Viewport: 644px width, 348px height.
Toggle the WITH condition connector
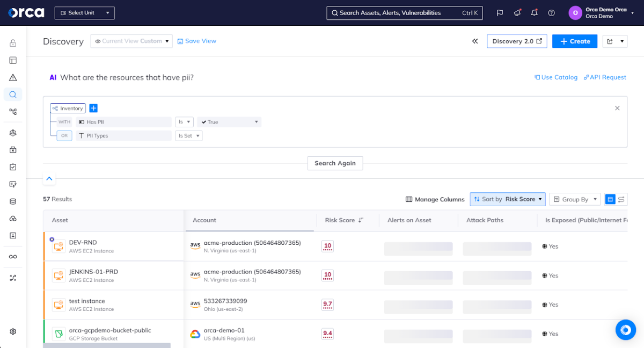pos(64,122)
